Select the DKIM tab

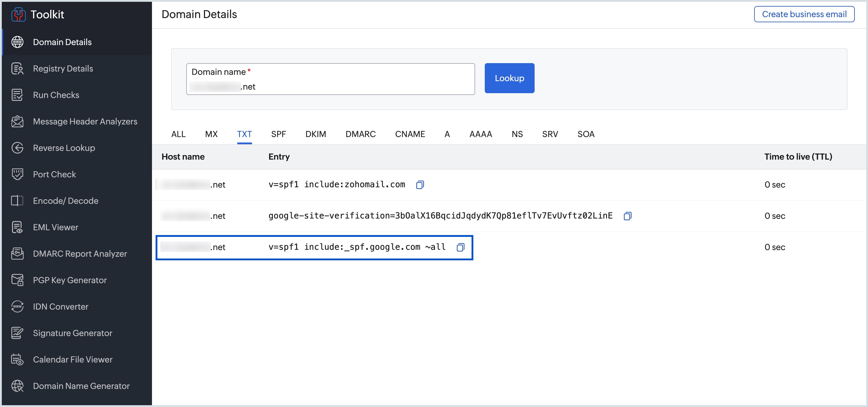315,134
